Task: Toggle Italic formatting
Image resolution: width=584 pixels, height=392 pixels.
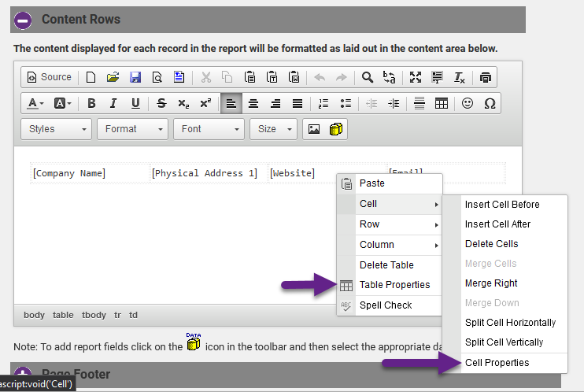Action: [113, 103]
